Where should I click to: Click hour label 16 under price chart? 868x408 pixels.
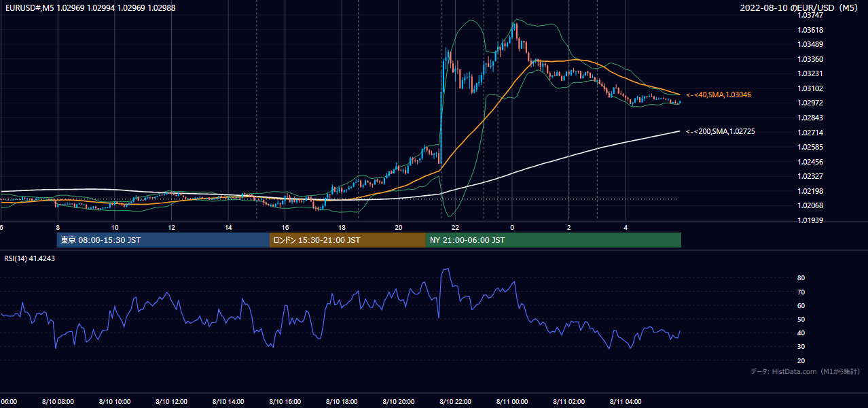click(x=285, y=228)
